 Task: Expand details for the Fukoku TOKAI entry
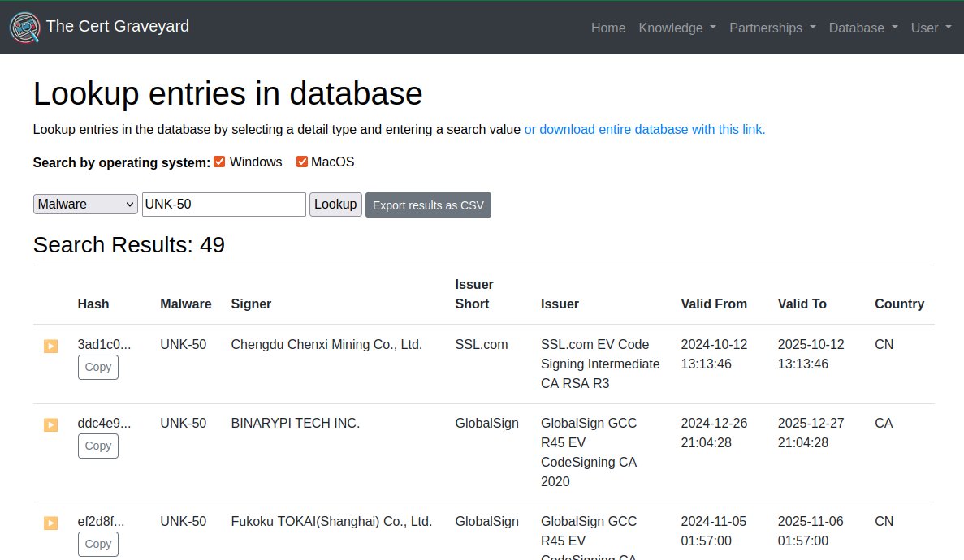pos(50,523)
